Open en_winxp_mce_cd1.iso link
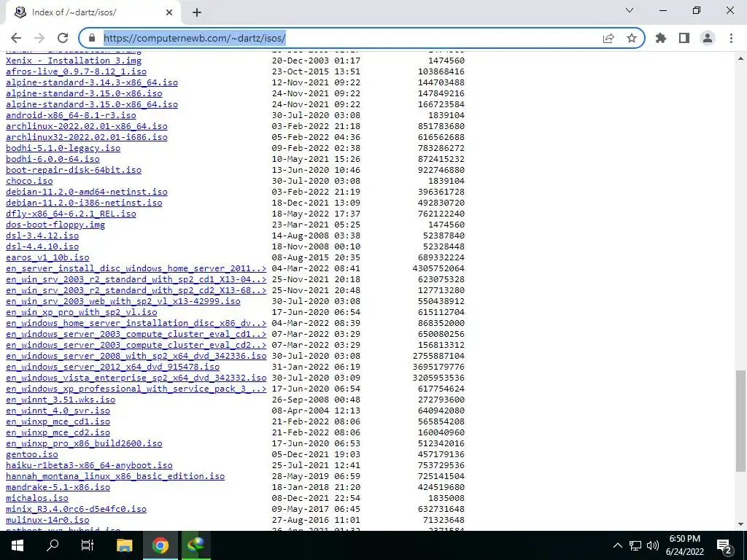747x560 pixels. [x=58, y=422]
